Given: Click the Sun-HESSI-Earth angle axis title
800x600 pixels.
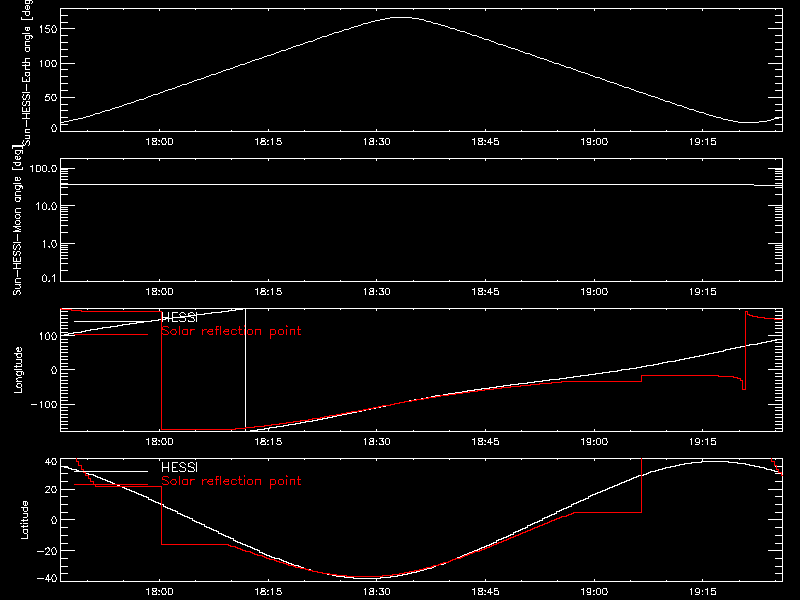Looking at the screenshot, I should coord(26,72).
